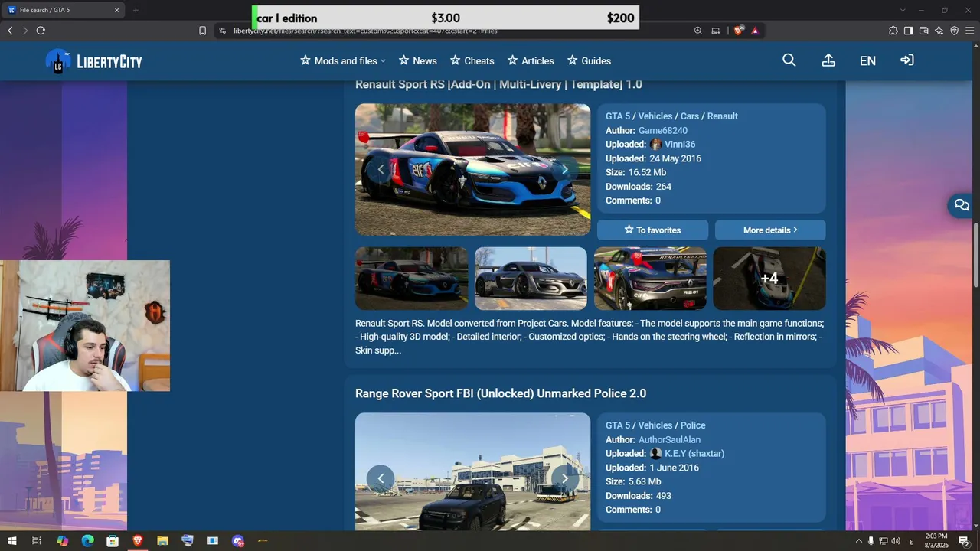The height and width of the screenshot is (551, 980).
Task: Show next image of Renault Sport RS
Action: (565, 169)
